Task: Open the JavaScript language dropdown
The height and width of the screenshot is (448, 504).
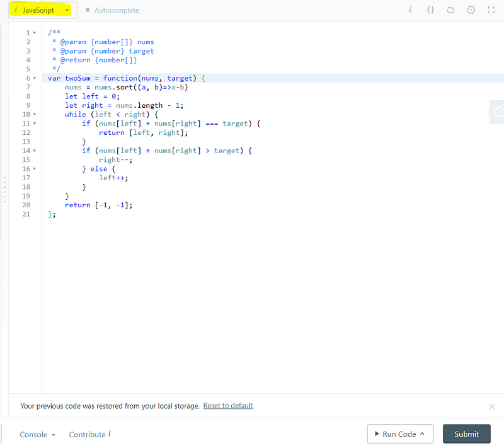Action: [x=42, y=10]
